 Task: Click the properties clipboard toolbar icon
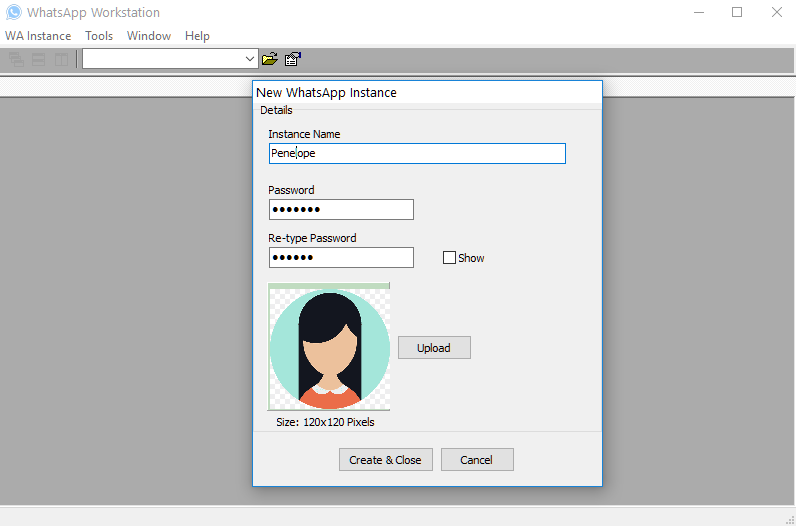click(x=293, y=59)
